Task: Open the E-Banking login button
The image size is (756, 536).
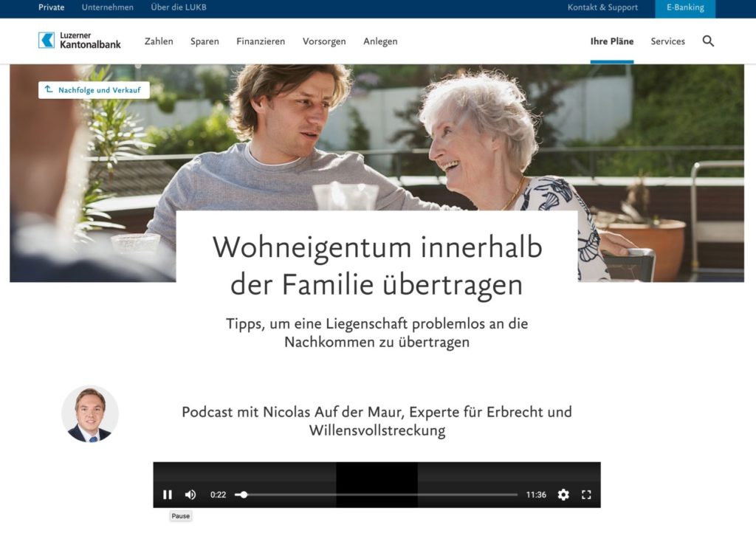Action: pos(685,8)
